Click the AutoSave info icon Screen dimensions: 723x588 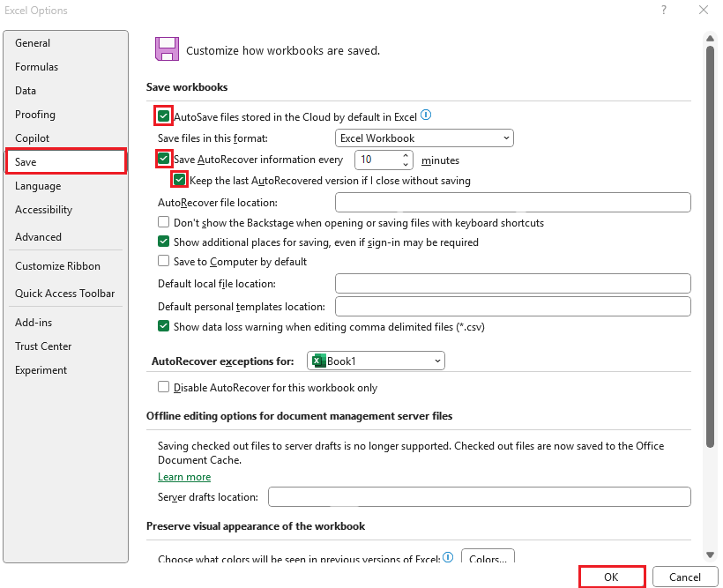(x=426, y=115)
